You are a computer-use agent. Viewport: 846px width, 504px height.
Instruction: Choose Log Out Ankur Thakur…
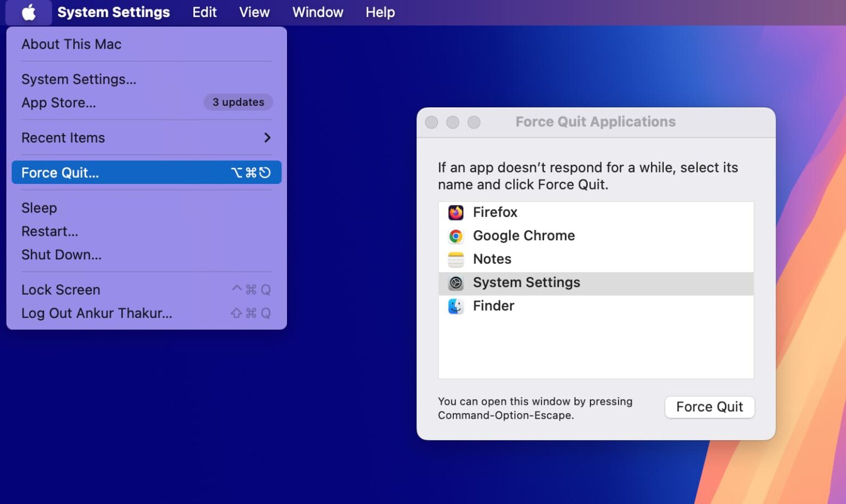pyautogui.click(x=147, y=313)
